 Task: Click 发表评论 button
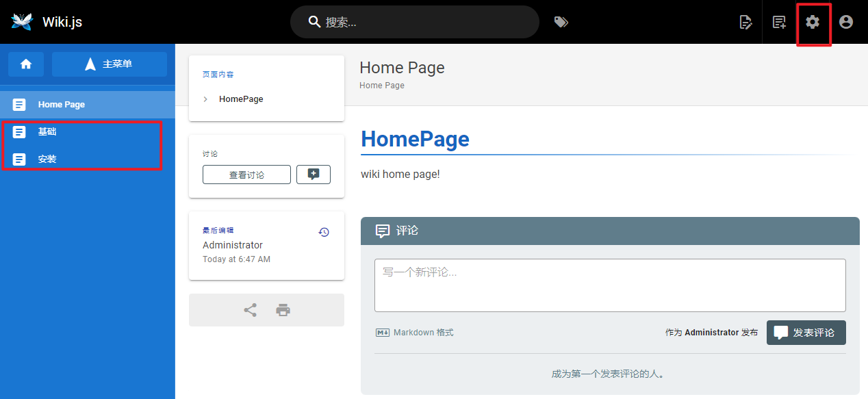pos(806,333)
